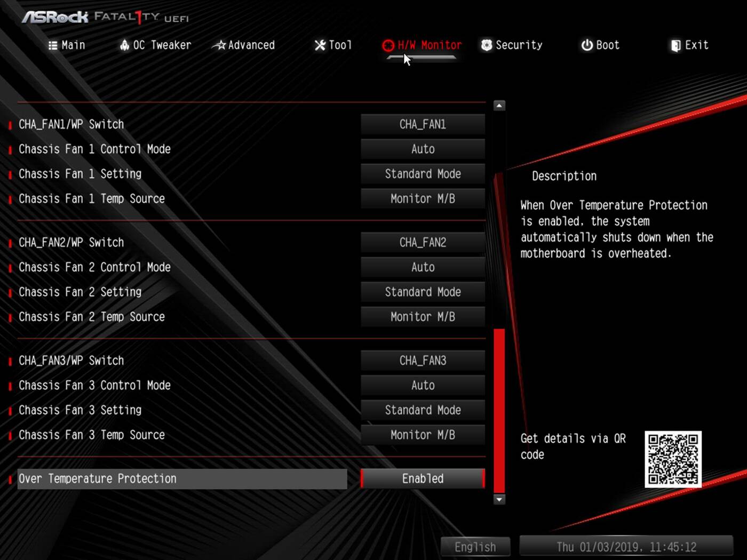The image size is (747, 560).
Task: Toggle CHA_FAN1/WP Switch setting
Action: 422,124
